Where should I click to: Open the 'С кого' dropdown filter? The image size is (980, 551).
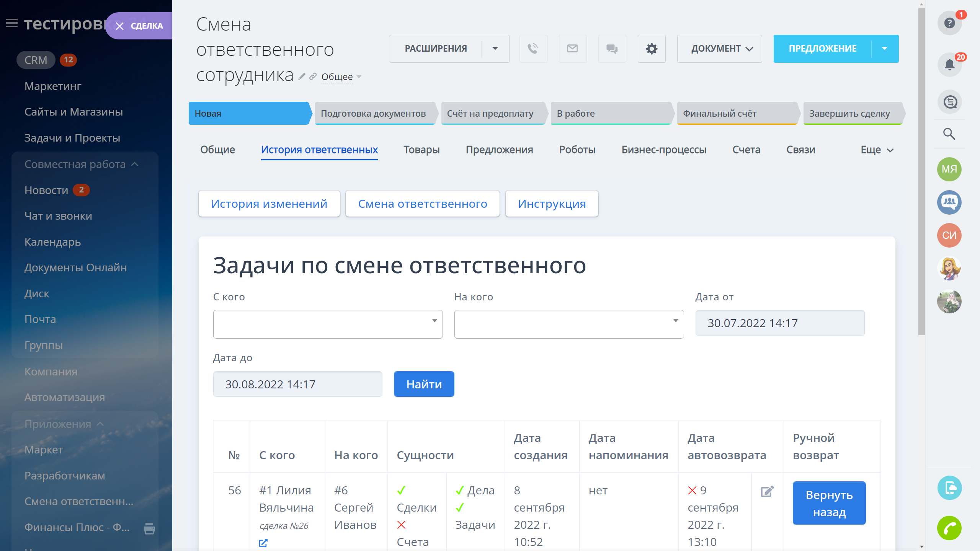[x=328, y=324]
